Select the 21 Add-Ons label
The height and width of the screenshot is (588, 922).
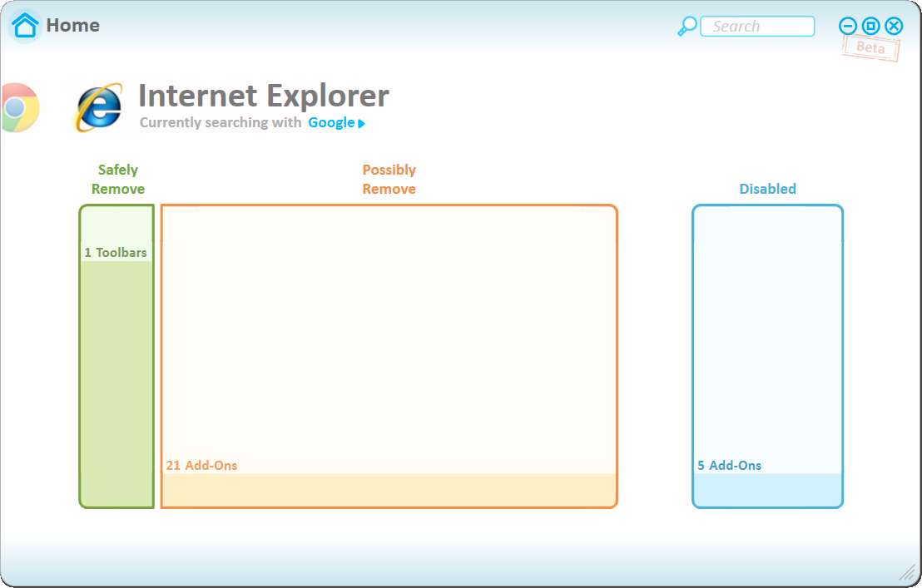click(201, 465)
